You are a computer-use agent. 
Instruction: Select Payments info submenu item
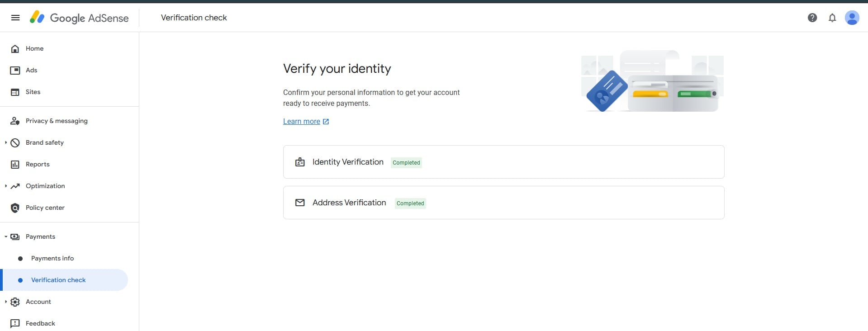(x=52, y=259)
